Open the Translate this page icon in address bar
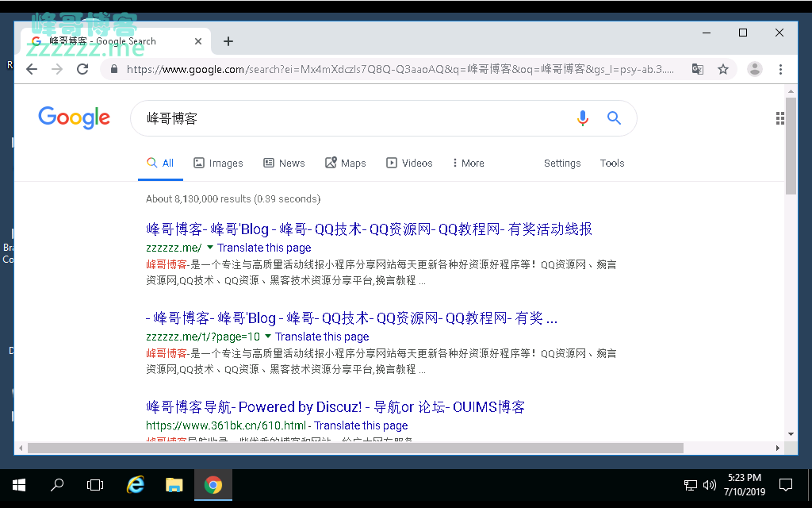Screen dimensions: 812x508 (698, 69)
